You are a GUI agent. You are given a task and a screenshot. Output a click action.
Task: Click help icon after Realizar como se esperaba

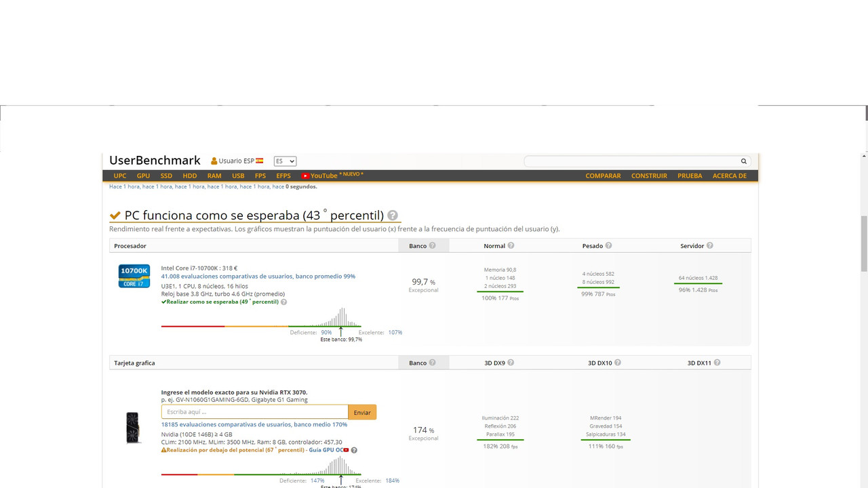pyautogui.click(x=283, y=302)
